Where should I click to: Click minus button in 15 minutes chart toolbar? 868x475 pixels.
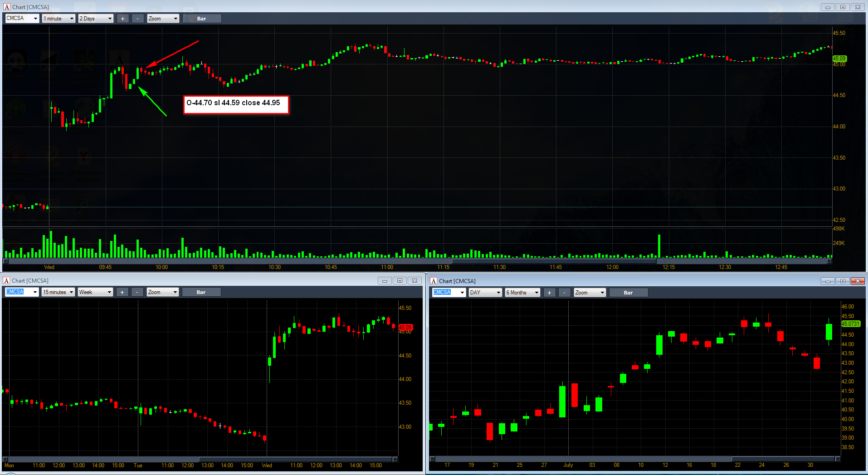[137, 292]
